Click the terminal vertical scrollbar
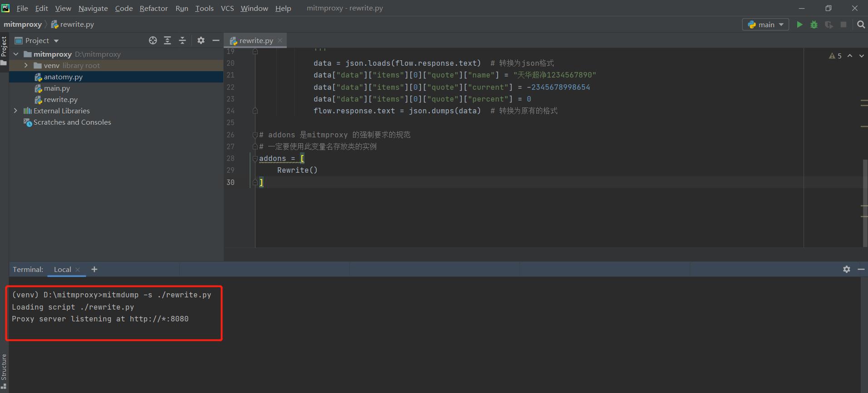868x393 pixels. (x=864, y=335)
